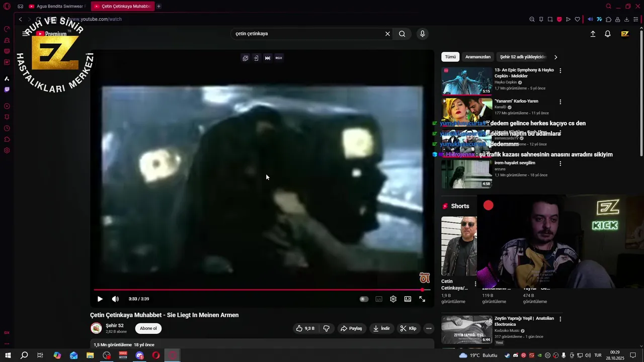This screenshot has width=644, height=362.
Task: Open browser downloads icon
Action: [x=626, y=19]
